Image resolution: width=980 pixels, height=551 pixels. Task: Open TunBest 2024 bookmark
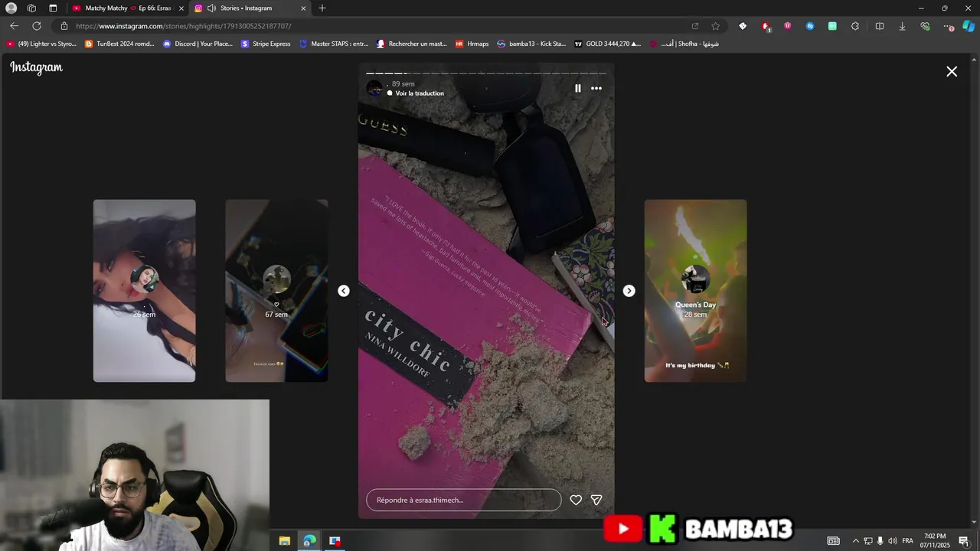coord(119,44)
